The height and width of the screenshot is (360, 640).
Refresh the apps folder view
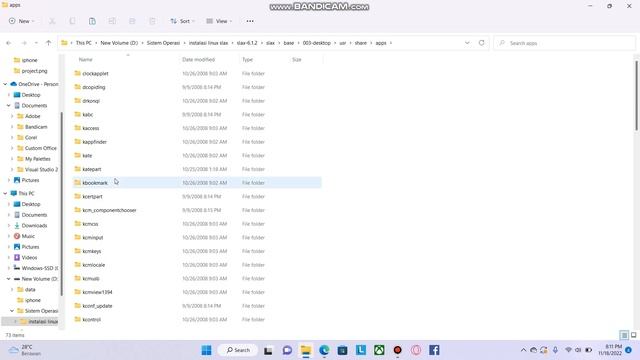pos(482,43)
